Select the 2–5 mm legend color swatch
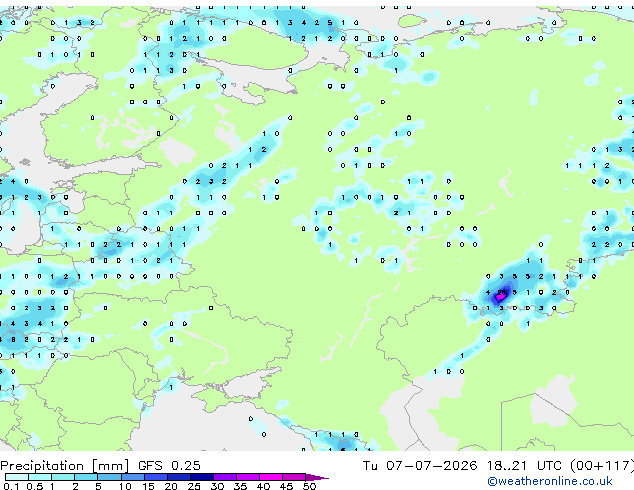 click(x=86, y=477)
